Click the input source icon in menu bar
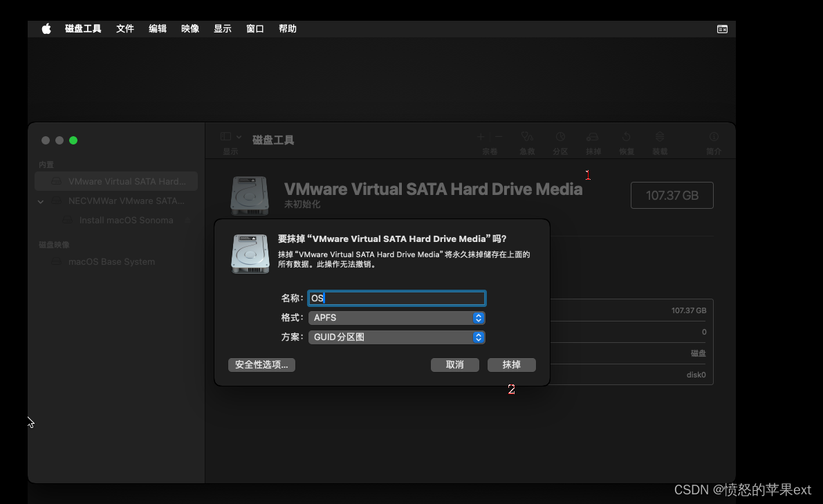This screenshot has width=823, height=504. pyautogui.click(x=722, y=29)
